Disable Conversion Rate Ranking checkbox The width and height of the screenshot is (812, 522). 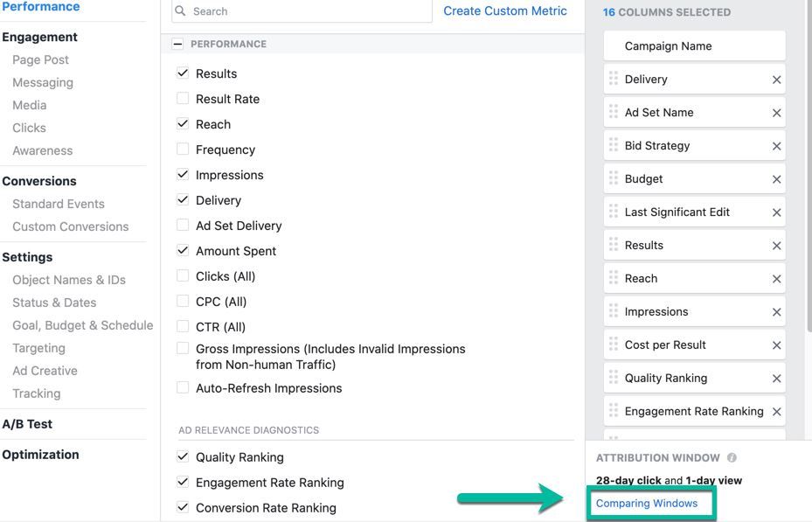pyautogui.click(x=183, y=507)
